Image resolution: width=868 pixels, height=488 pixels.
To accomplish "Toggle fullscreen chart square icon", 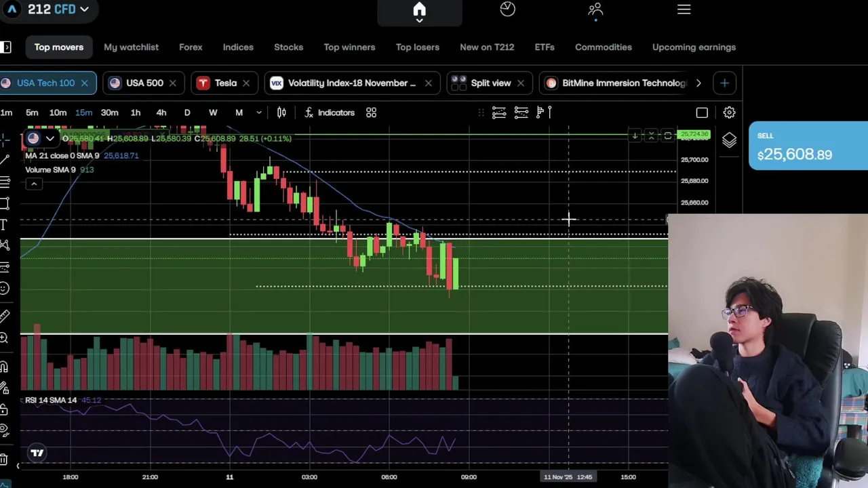I will [702, 113].
